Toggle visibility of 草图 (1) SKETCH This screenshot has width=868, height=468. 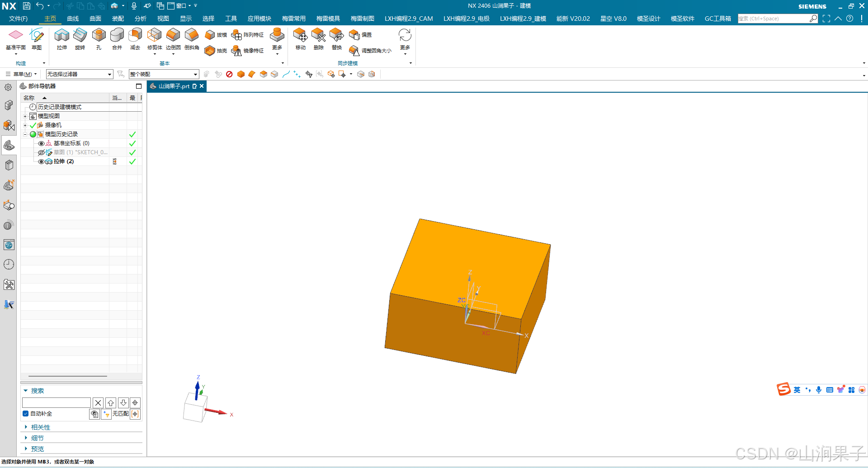pos(41,152)
